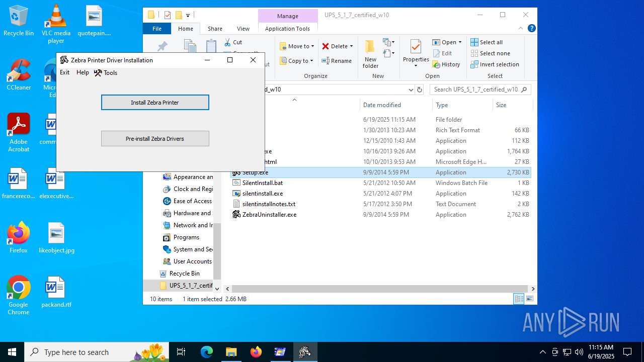This screenshot has height=362, width=644.
Task: Select Programs in navigation tree
Action: [x=182, y=237]
